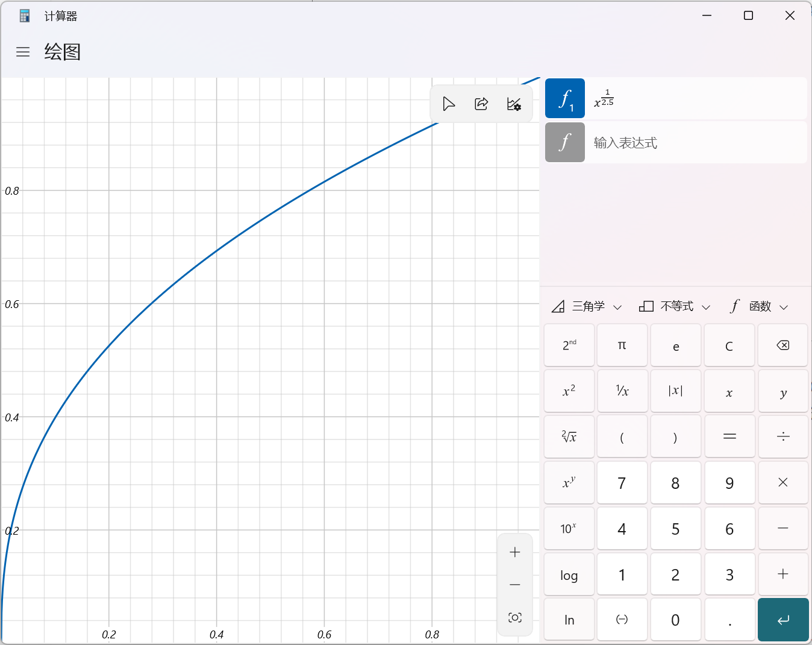Select the gray f color swatch
This screenshot has width=812, height=645.
click(565, 143)
